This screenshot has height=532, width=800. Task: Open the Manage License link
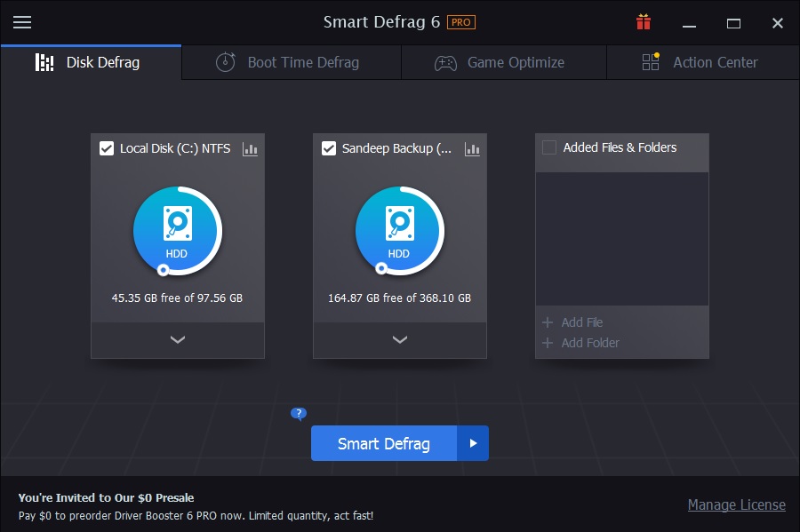[737, 504]
